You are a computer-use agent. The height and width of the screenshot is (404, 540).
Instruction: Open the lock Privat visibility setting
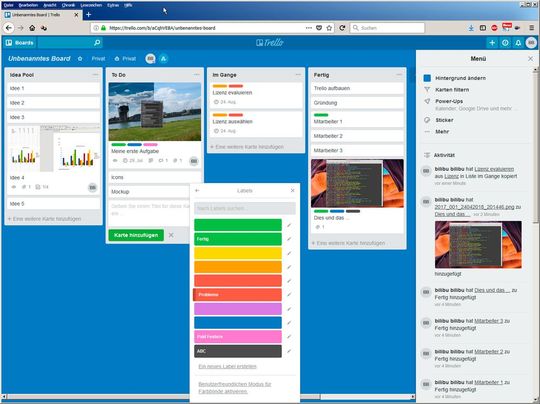[x=125, y=59]
